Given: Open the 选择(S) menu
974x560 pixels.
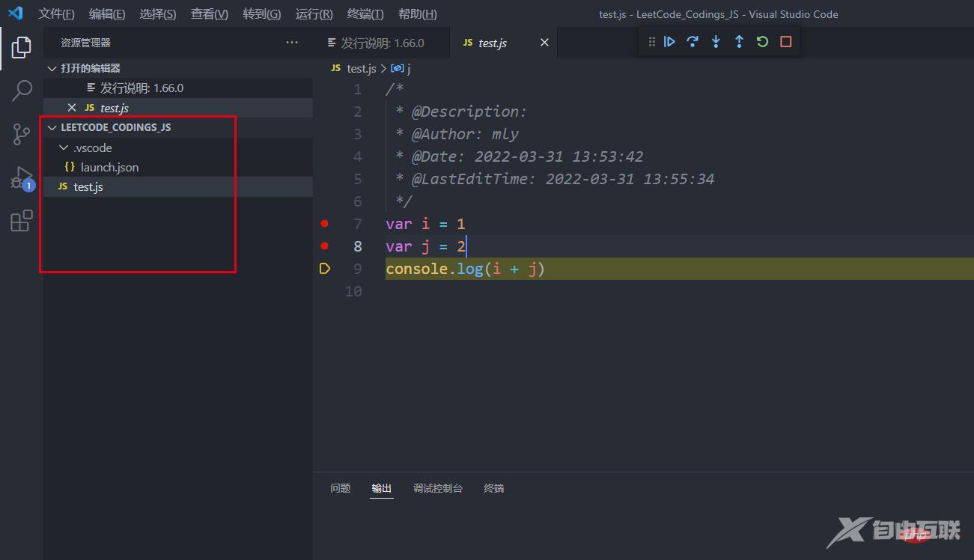Looking at the screenshot, I should coord(158,13).
